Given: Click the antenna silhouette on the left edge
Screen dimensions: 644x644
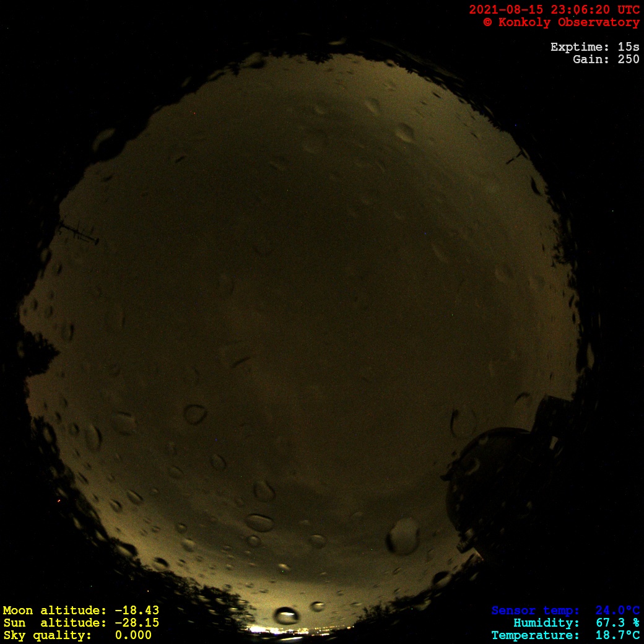Looking at the screenshot, I should click(77, 232).
